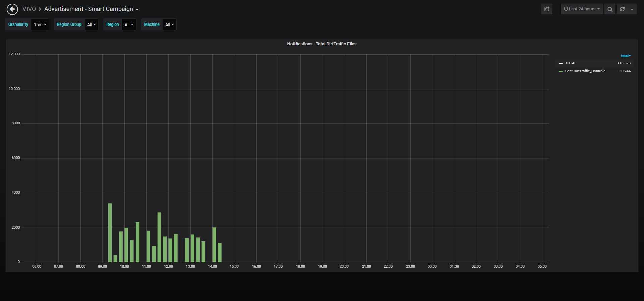Open the Region All dropdown

click(x=129, y=24)
